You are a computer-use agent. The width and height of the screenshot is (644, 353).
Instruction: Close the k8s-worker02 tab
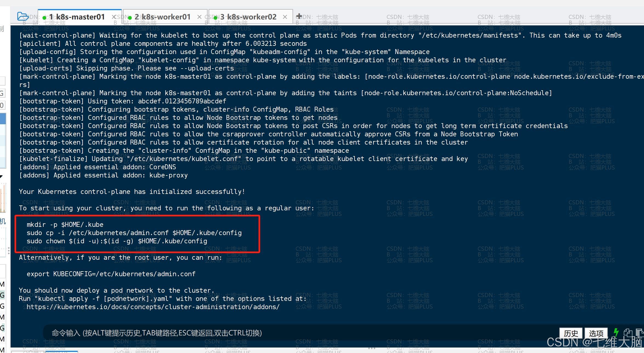coord(285,17)
